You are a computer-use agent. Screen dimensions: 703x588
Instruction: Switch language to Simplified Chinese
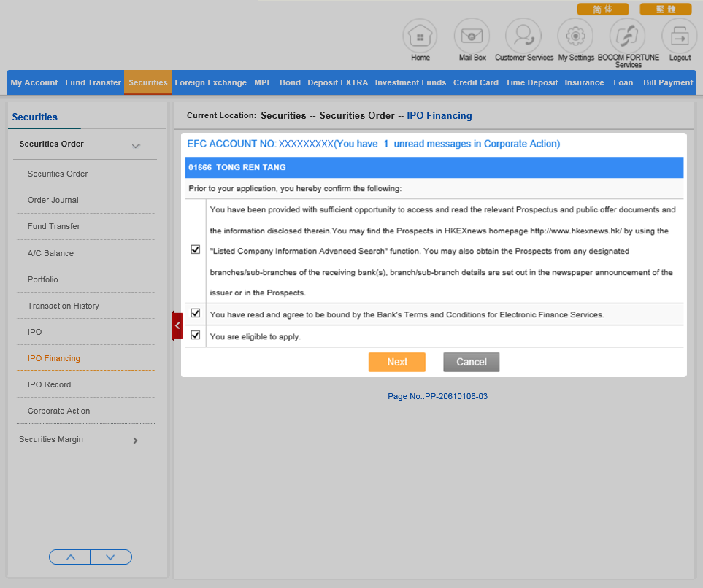[602, 9]
